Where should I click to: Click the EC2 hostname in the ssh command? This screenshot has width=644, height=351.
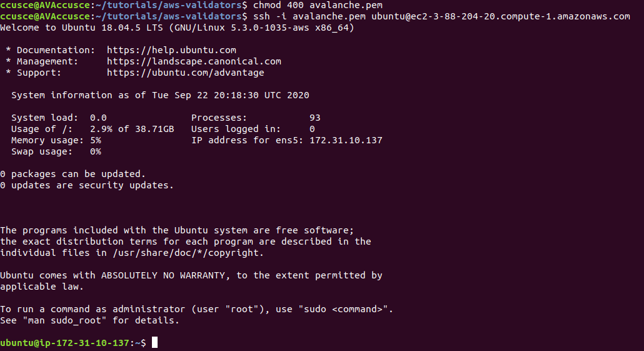pos(501,16)
